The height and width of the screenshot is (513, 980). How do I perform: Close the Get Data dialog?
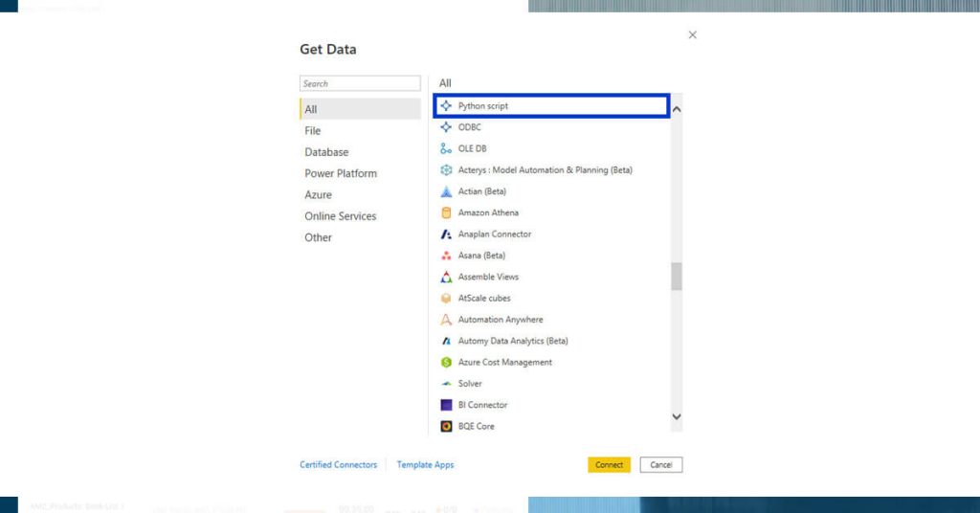coord(693,35)
